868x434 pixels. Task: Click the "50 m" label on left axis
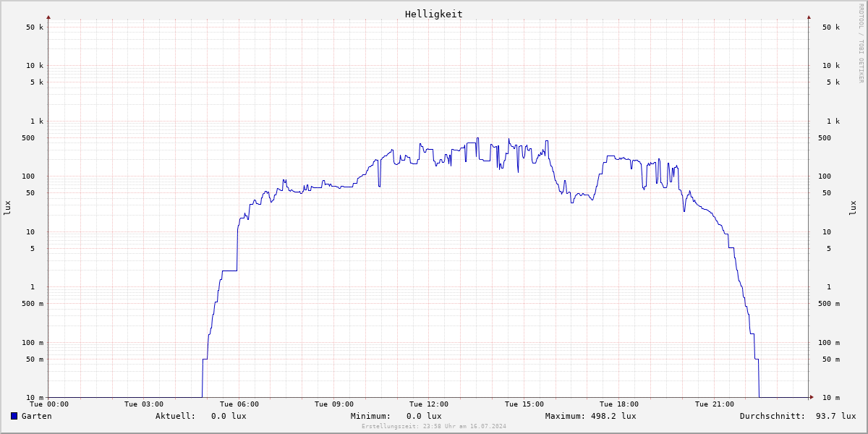click(35, 359)
